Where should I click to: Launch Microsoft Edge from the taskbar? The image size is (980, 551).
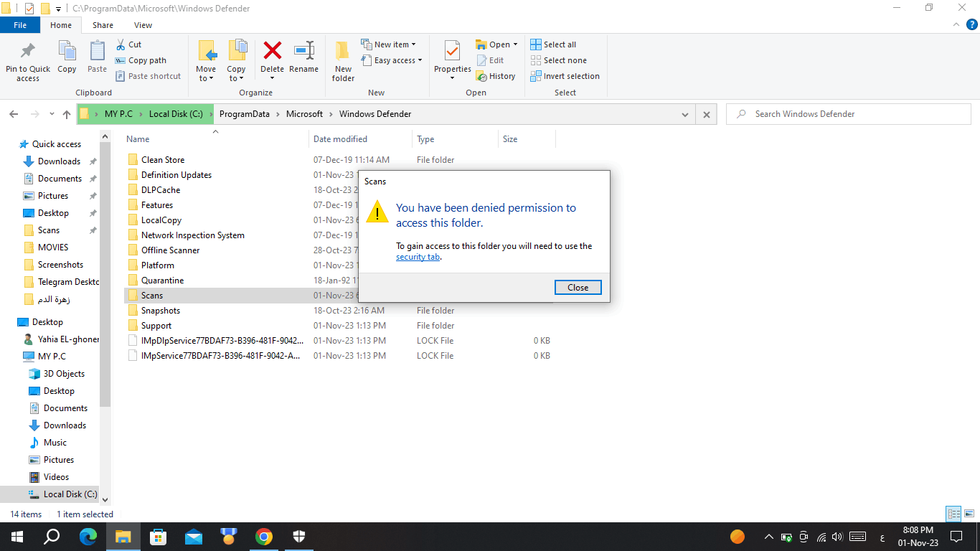pyautogui.click(x=88, y=537)
